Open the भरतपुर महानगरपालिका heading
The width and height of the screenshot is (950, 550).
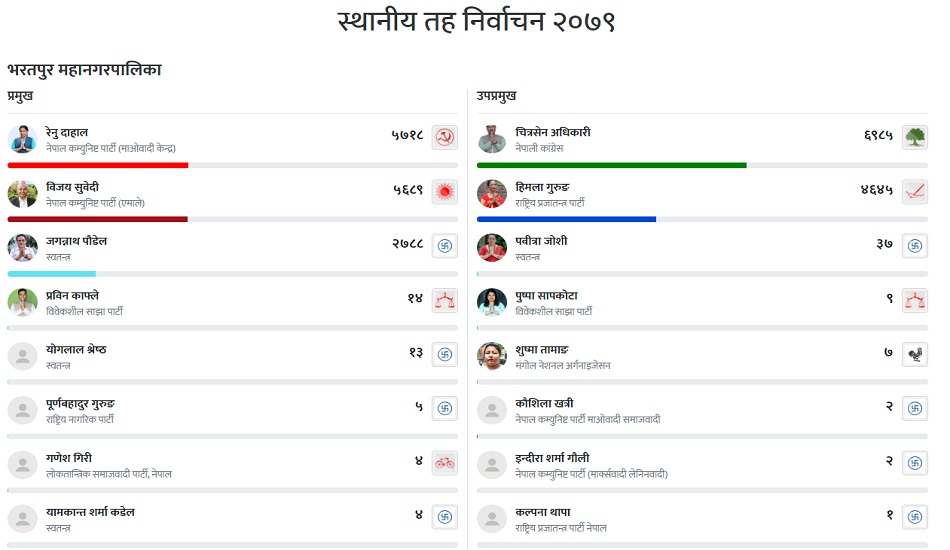tap(84, 70)
